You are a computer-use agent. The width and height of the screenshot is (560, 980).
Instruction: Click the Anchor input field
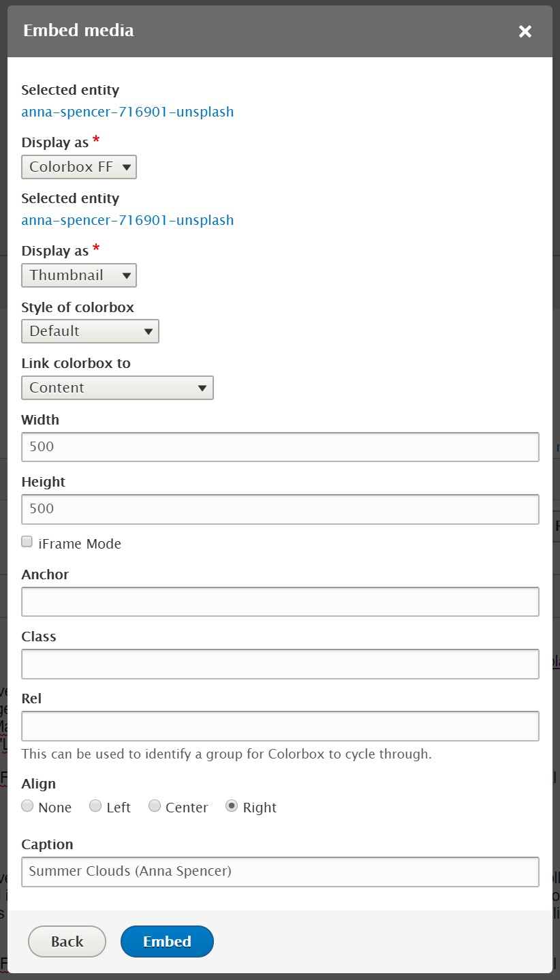click(280, 601)
